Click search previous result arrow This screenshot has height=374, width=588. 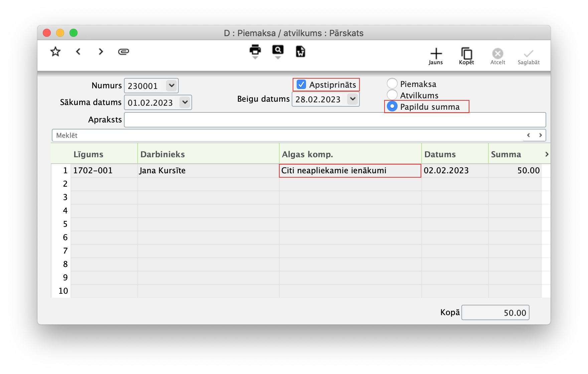529,135
